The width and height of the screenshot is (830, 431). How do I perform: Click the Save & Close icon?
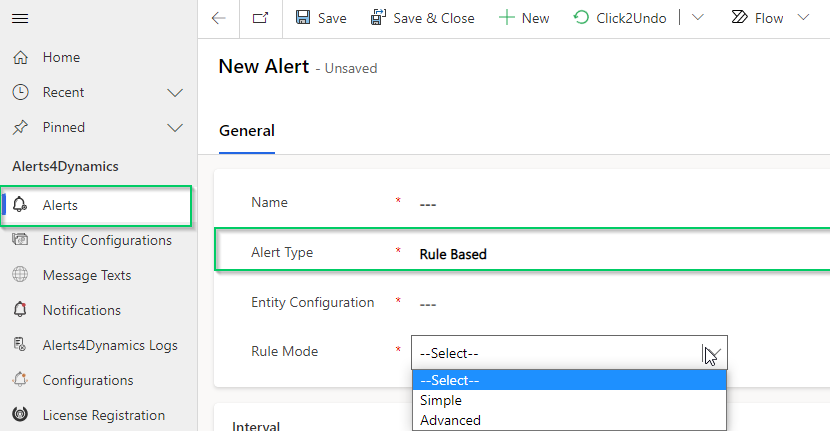coord(378,17)
